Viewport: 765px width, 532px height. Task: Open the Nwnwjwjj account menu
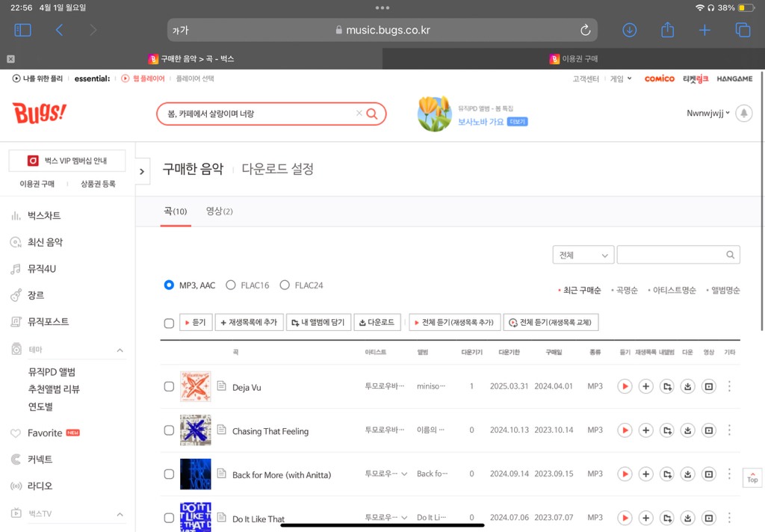(708, 114)
